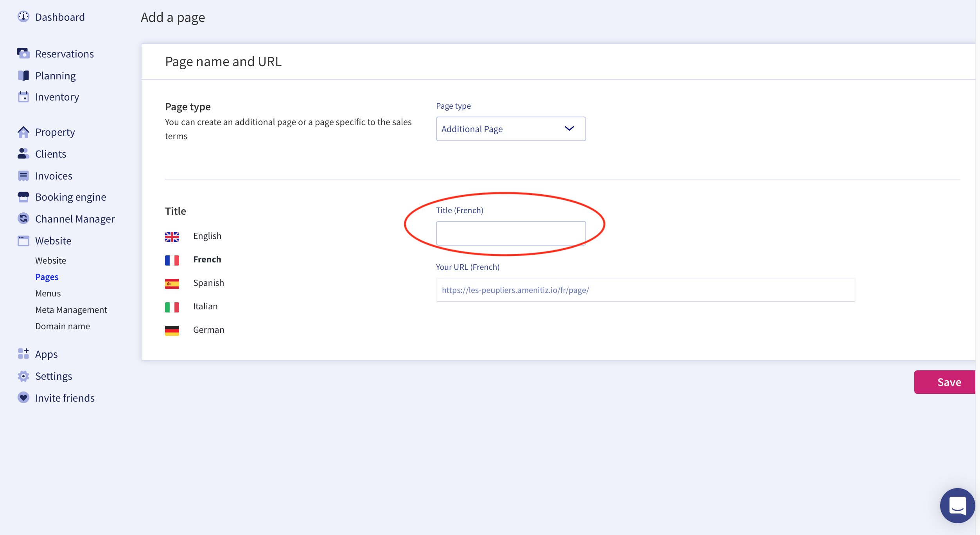Open the Planning section
980x535 pixels.
56,75
